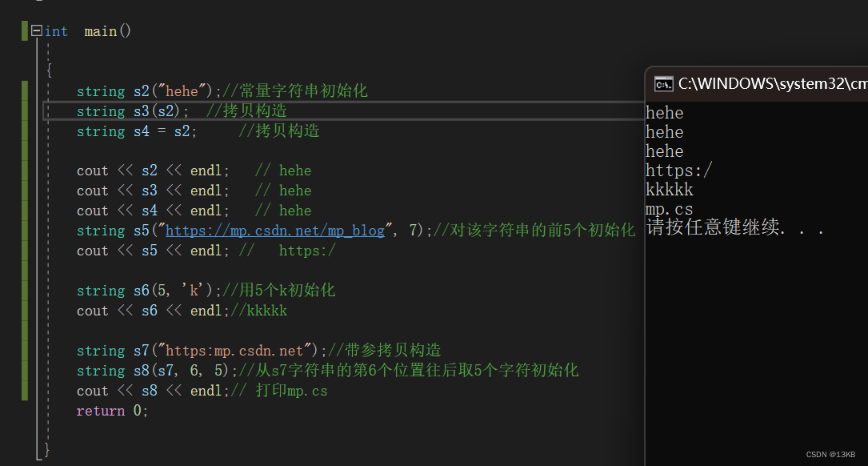The image size is (868, 466).
Task: Click the 'return 0;' statement
Action: coord(112,410)
